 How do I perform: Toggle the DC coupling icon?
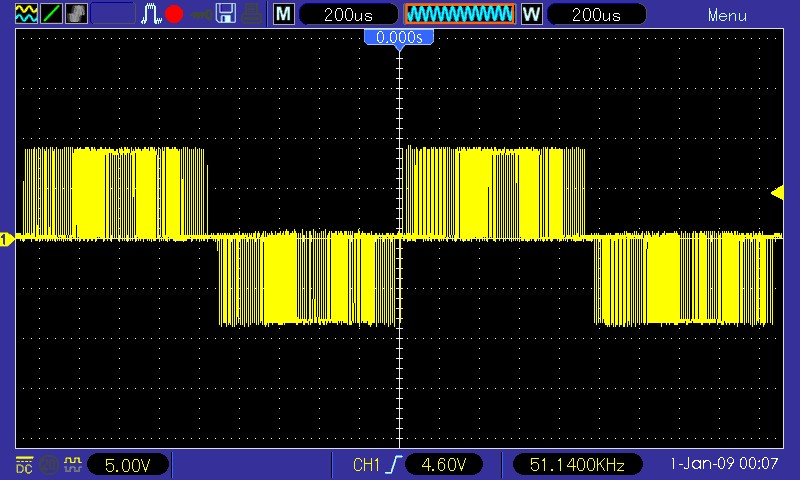click(24, 465)
